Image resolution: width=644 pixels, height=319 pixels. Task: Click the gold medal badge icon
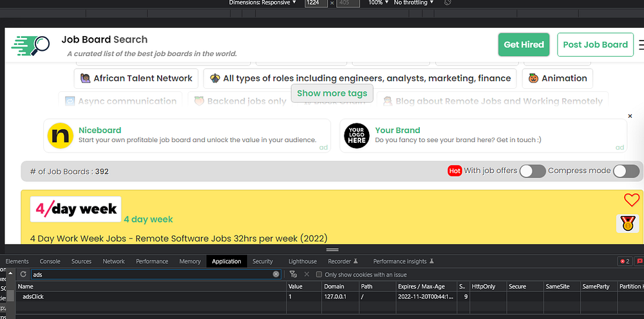point(628,223)
